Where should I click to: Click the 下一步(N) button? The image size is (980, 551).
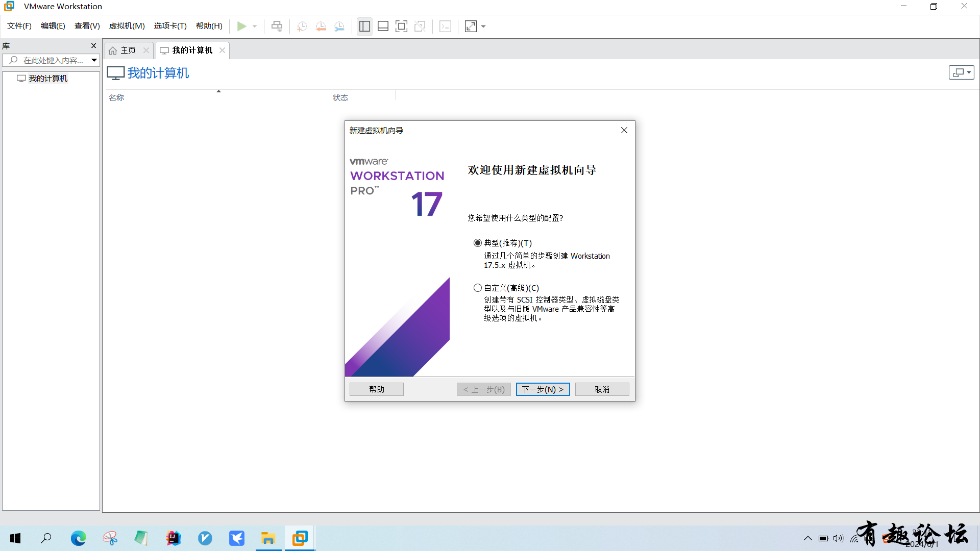[x=543, y=389]
